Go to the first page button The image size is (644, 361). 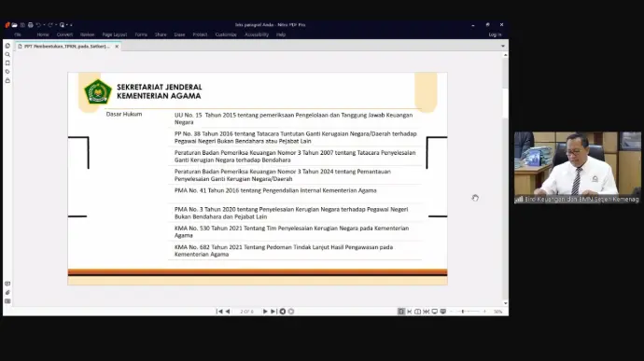click(x=219, y=312)
